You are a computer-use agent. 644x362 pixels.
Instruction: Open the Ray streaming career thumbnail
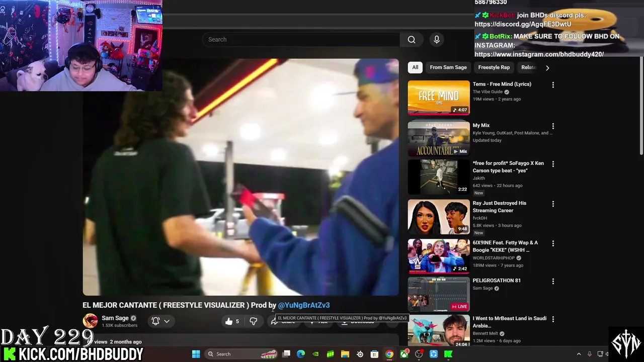439,217
